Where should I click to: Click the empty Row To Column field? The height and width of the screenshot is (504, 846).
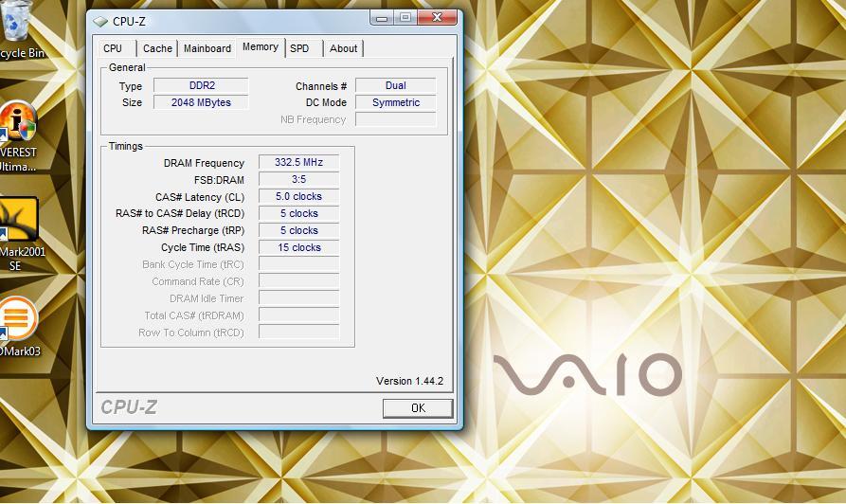coord(299,333)
